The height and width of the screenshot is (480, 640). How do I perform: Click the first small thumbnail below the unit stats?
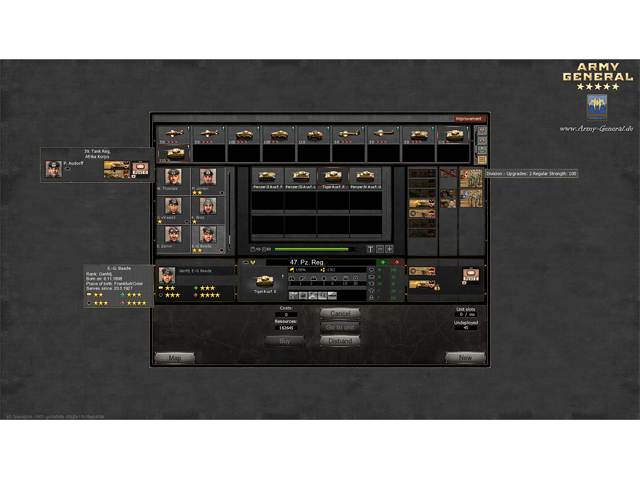click(293, 295)
